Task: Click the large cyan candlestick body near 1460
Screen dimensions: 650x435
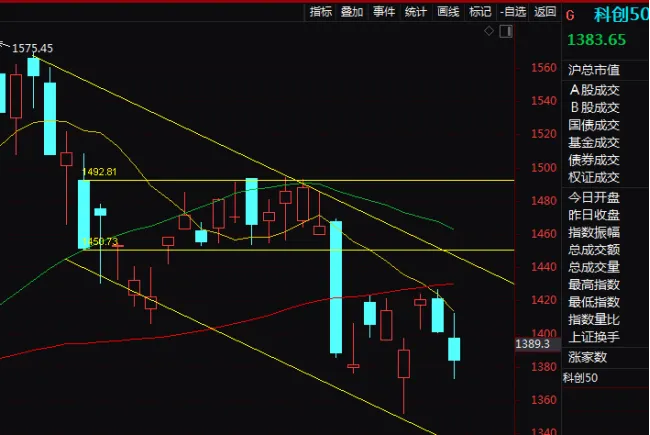Action: pyautogui.click(x=336, y=287)
